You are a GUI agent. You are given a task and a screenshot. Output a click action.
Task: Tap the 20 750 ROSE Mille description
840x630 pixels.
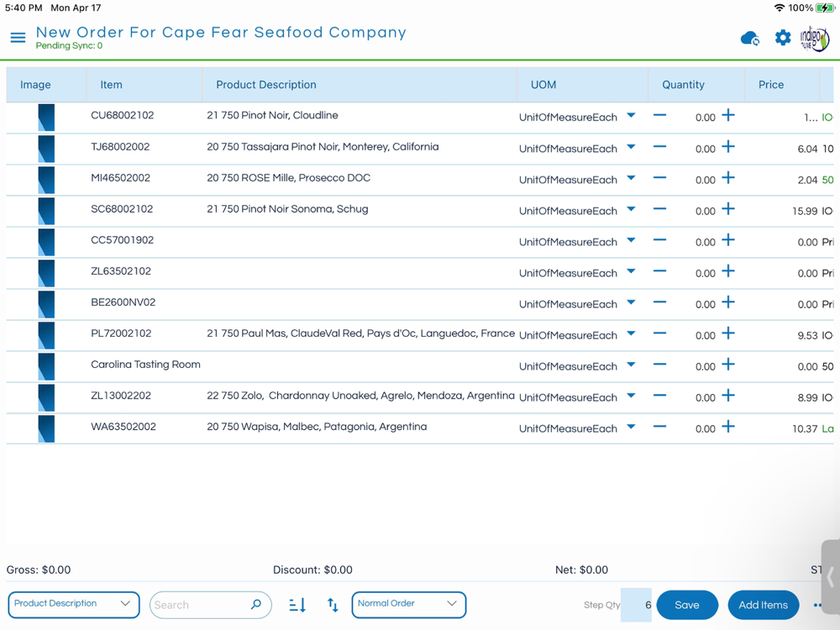click(x=288, y=178)
